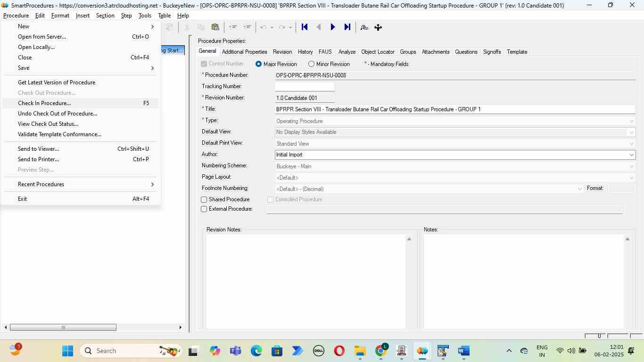Viewport: 644px width, 362px height.
Task: Click the Decrease Indent toolbar icon
Action: coord(233,27)
